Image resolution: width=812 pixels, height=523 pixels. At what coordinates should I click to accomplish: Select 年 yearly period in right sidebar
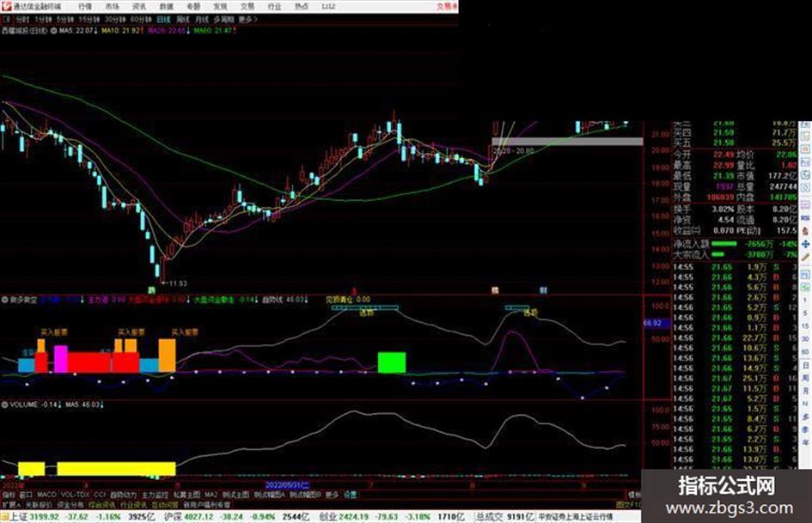tap(805, 441)
